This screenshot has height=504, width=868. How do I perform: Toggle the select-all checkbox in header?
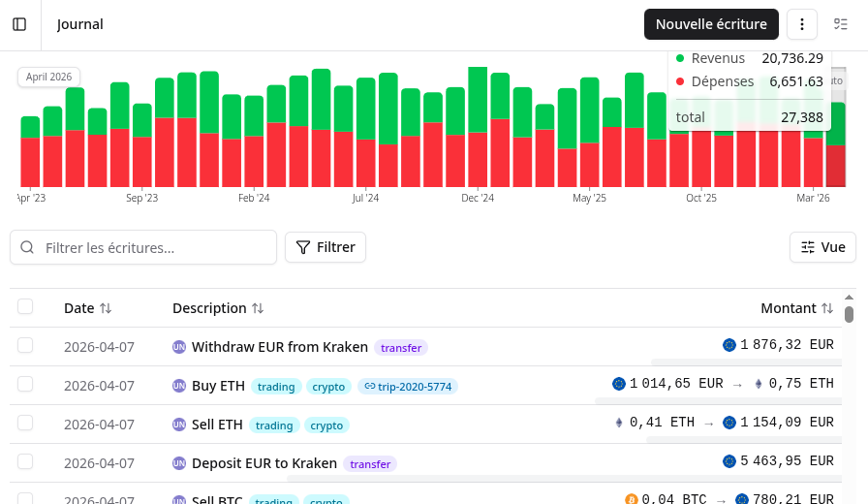[x=25, y=307]
